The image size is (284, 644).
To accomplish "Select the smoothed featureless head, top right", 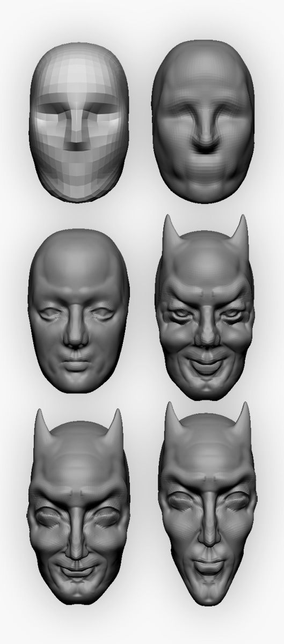I will coord(202,121).
